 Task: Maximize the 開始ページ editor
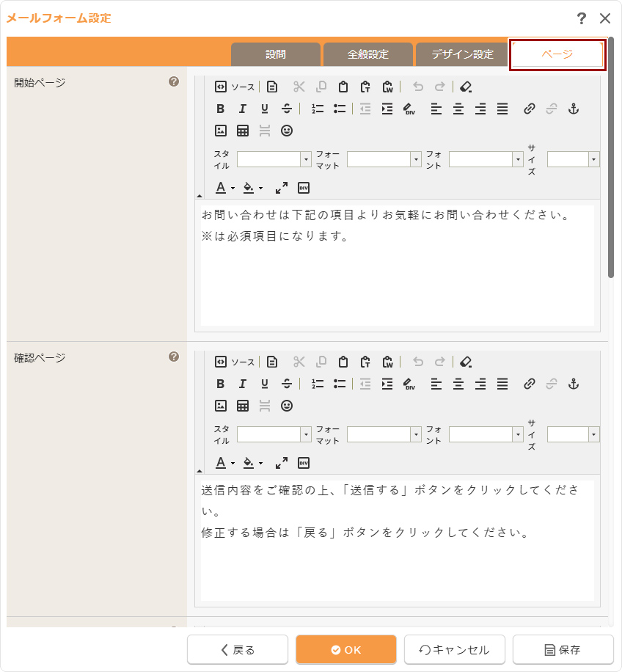click(282, 188)
